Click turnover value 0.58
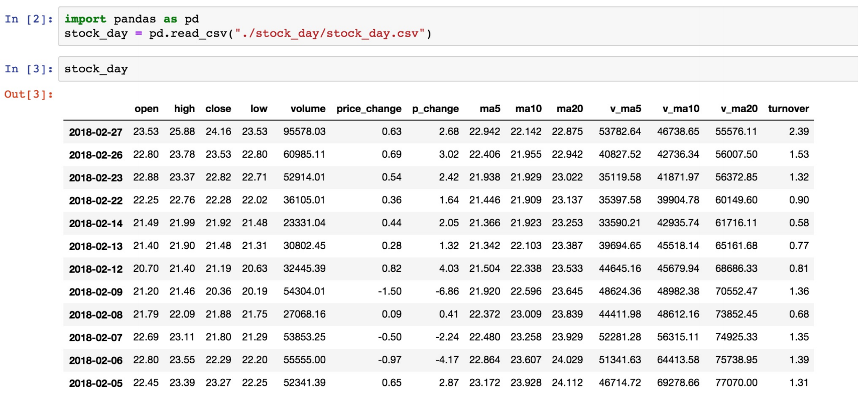The width and height of the screenshot is (868, 399). 799,223
